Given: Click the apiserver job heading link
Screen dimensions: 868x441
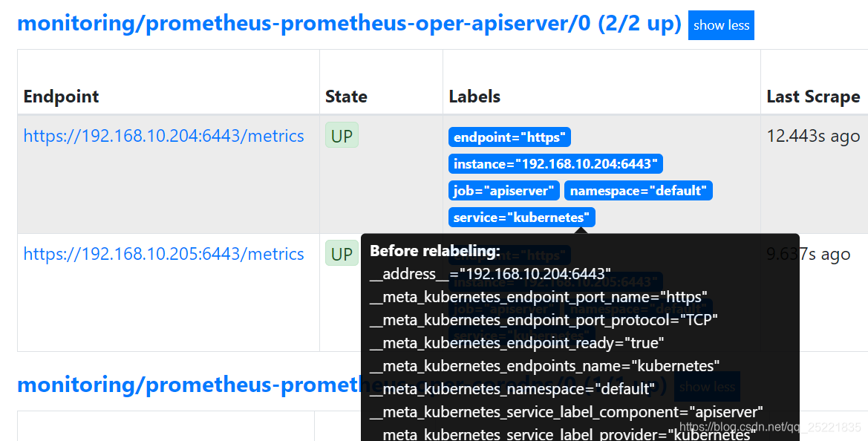Looking at the screenshot, I should coord(349,23).
